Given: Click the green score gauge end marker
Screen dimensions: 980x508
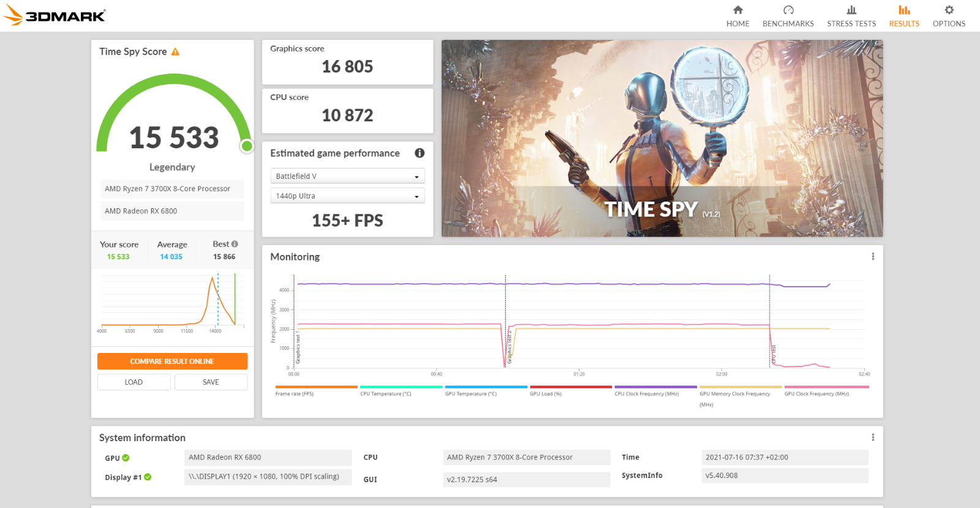Looking at the screenshot, I should pyautogui.click(x=247, y=146).
